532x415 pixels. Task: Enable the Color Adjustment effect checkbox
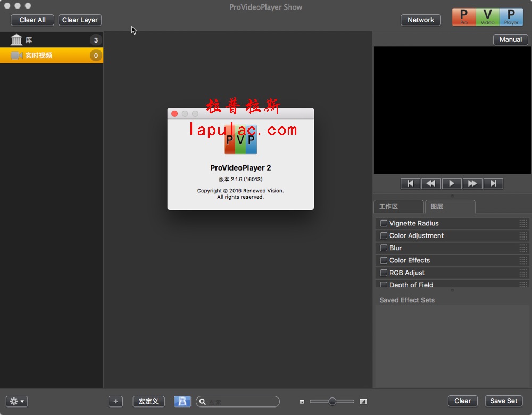(x=384, y=235)
